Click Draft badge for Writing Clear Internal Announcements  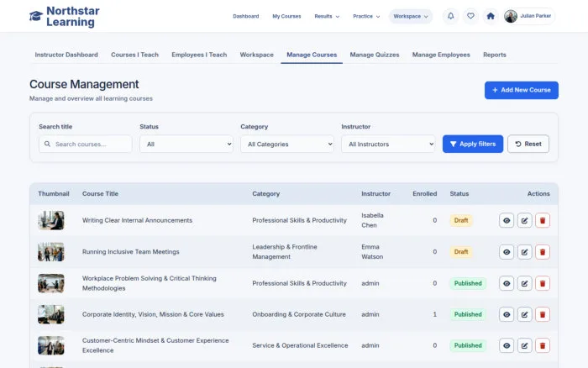click(x=461, y=221)
